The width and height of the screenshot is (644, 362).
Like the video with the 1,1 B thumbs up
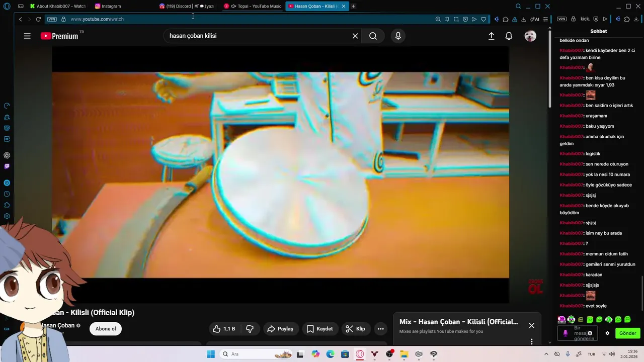click(x=224, y=329)
